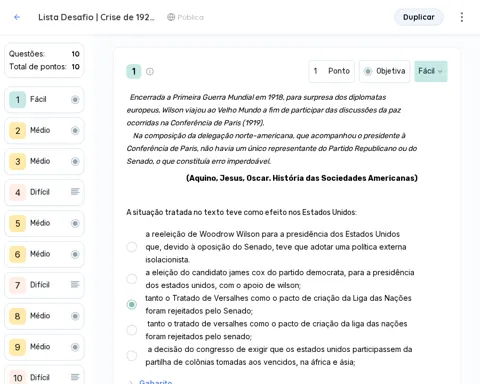Click the Duplicar button
The width and height of the screenshot is (480, 384).
coord(419,17)
